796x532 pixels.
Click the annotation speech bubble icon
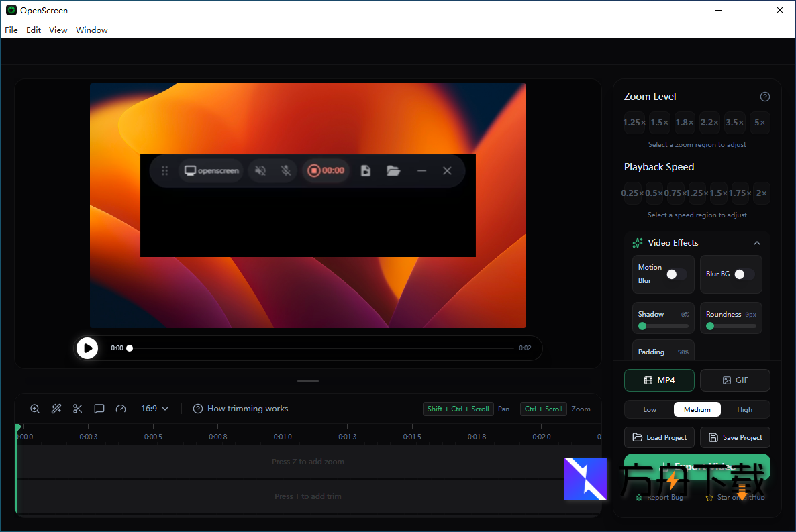99,409
